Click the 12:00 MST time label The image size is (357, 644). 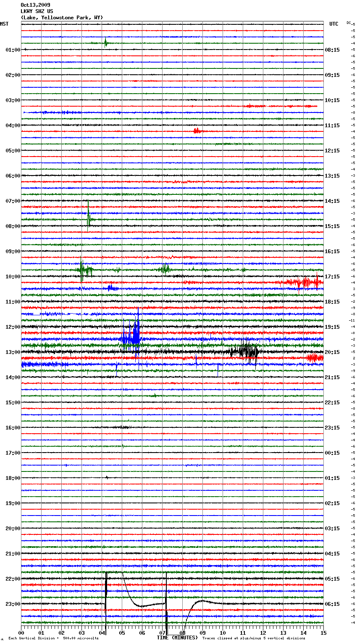point(13,327)
